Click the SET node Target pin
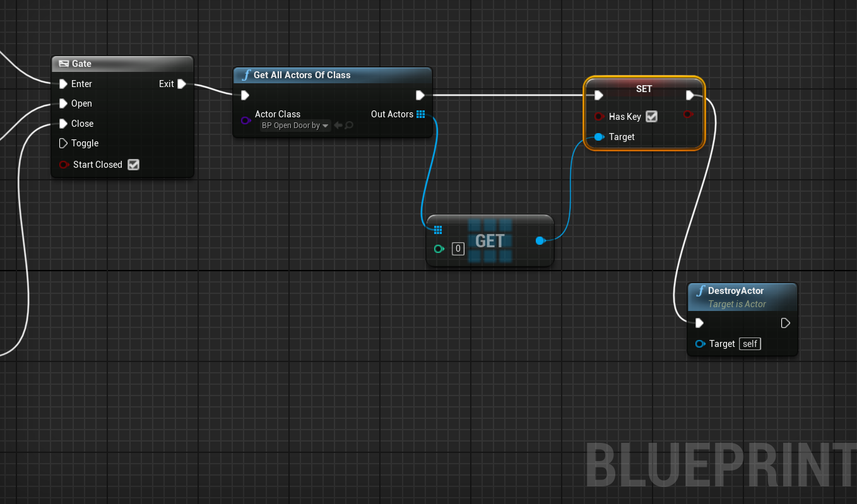857x504 pixels. point(598,137)
